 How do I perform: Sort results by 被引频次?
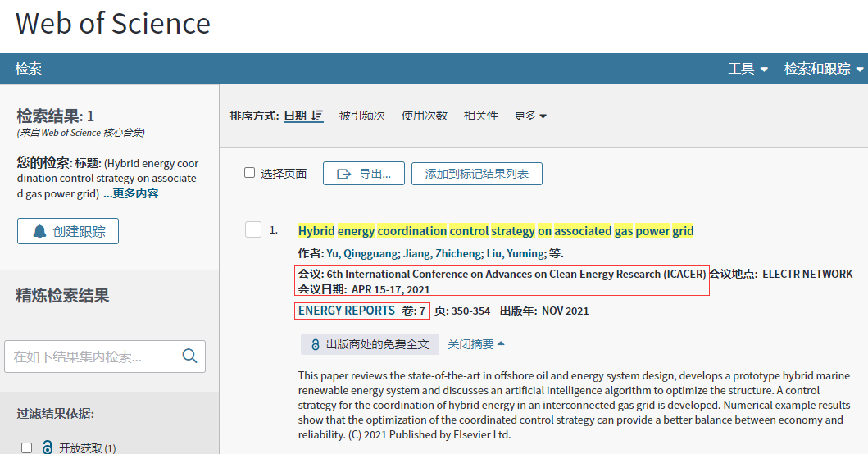pyautogui.click(x=362, y=116)
